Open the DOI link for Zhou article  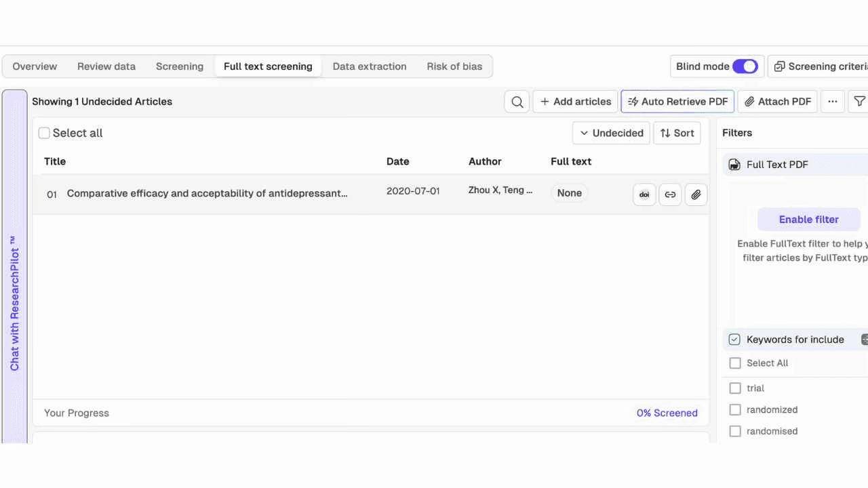click(644, 195)
